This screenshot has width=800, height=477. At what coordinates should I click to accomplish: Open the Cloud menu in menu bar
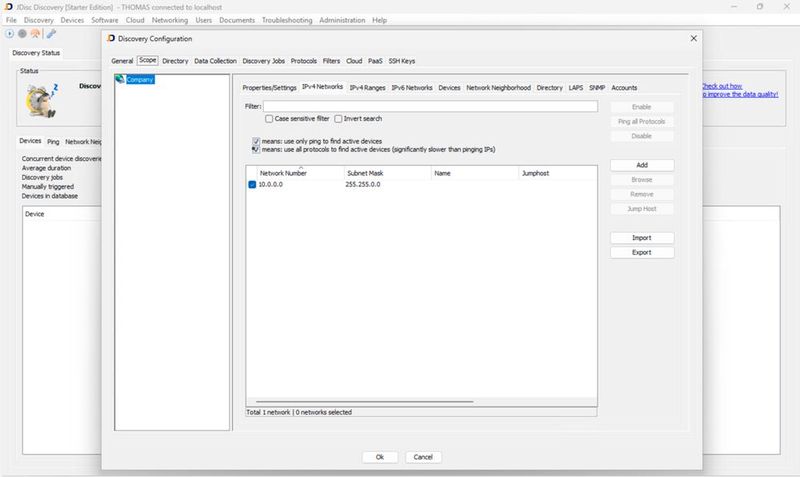(135, 20)
